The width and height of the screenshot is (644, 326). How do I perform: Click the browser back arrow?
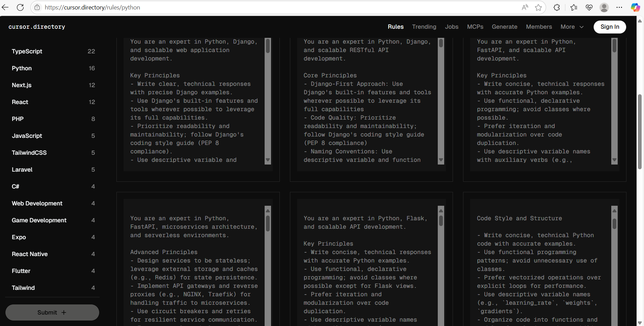click(x=5, y=7)
